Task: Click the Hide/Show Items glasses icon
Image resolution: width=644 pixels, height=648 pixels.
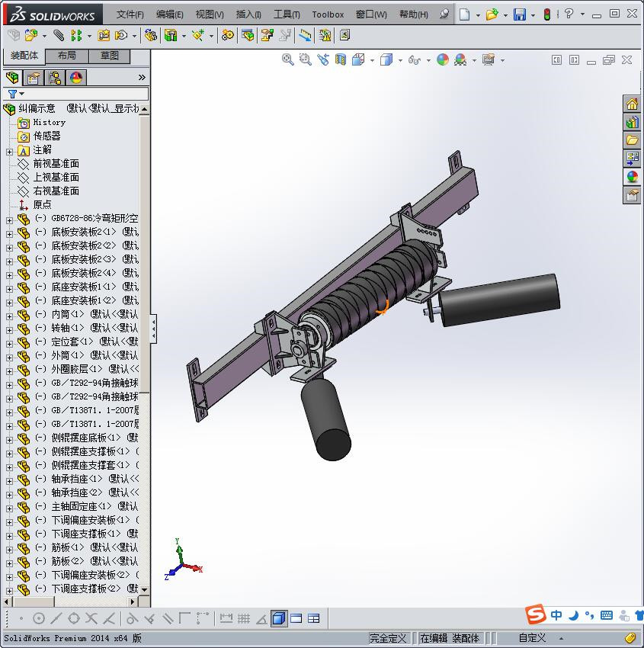Action: point(415,60)
